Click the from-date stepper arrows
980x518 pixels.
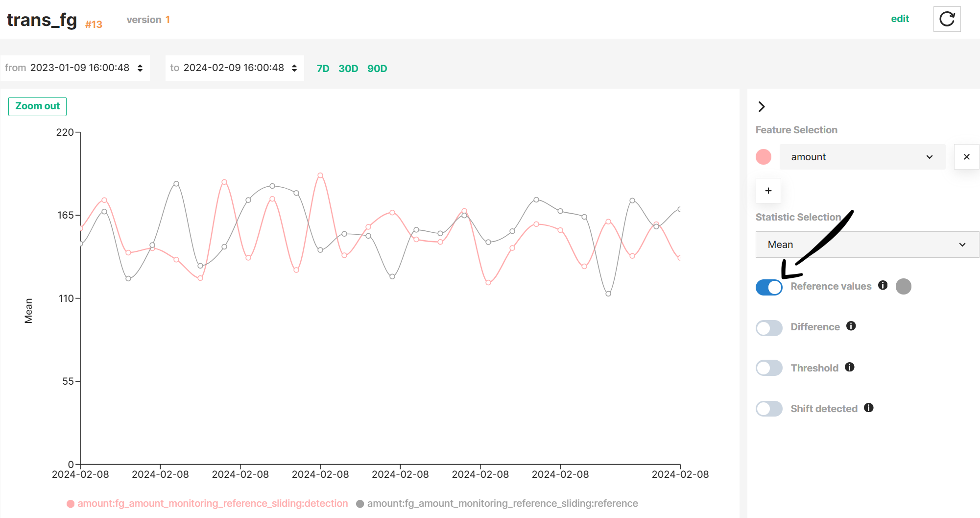pyautogui.click(x=140, y=68)
